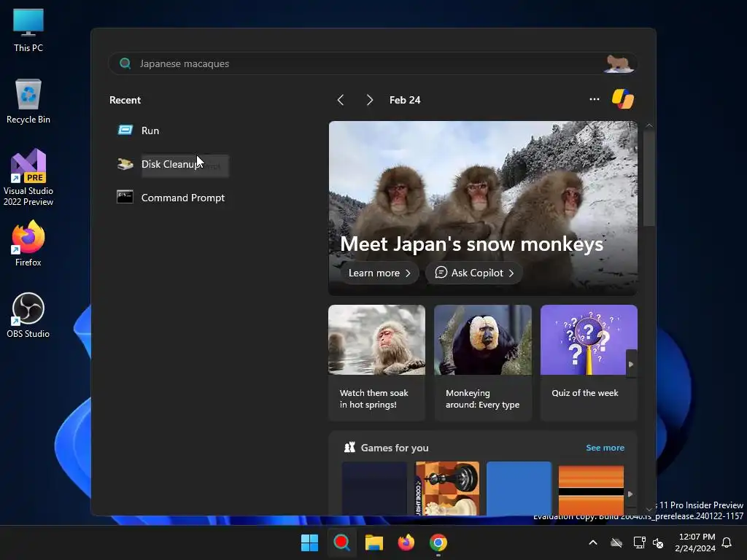This screenshot has height=560, width=747.
Task: Click Learn more about snow monkeys
Action: coord(379,273)
